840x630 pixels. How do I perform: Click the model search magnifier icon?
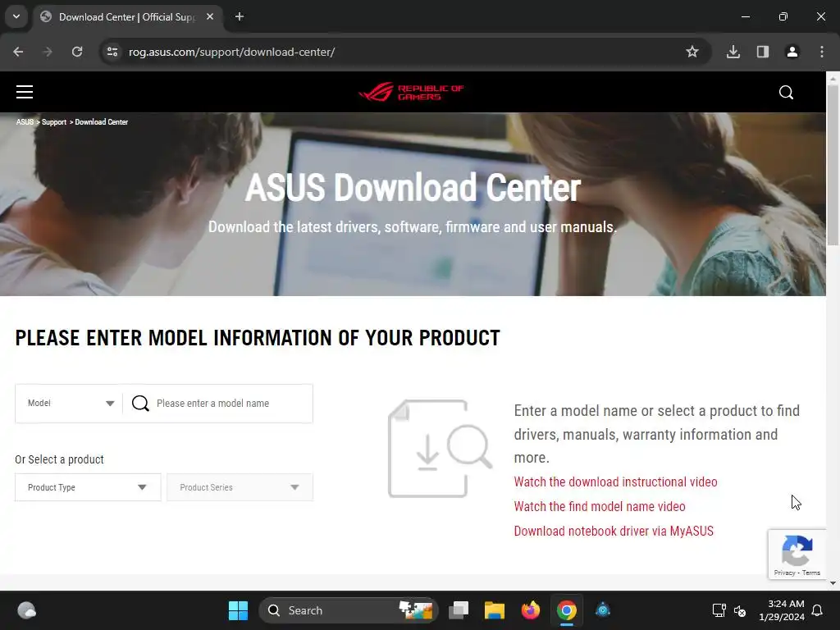(x=140, y=404)
